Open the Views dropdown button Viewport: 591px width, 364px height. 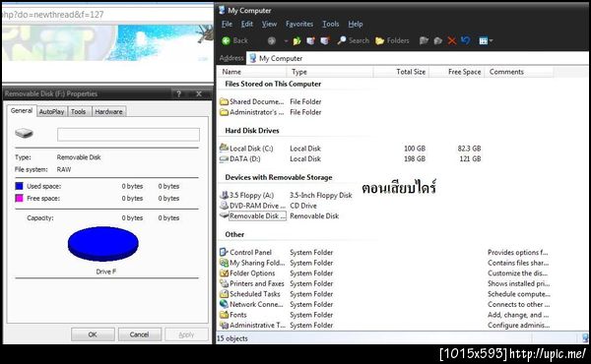point(486,40)
